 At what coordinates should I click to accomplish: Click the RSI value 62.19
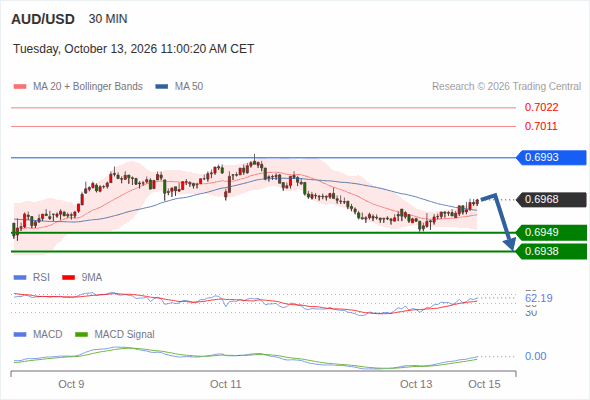tap(539, 298)
